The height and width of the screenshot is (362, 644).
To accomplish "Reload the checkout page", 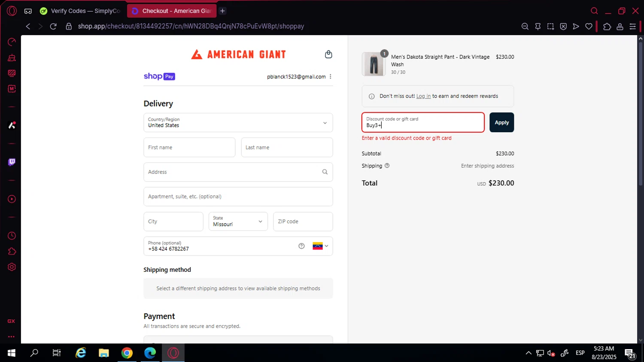I will [53, 26].
